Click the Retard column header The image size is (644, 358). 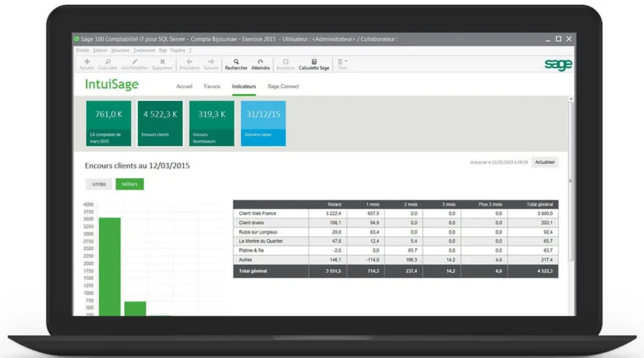tap(334, 204)
